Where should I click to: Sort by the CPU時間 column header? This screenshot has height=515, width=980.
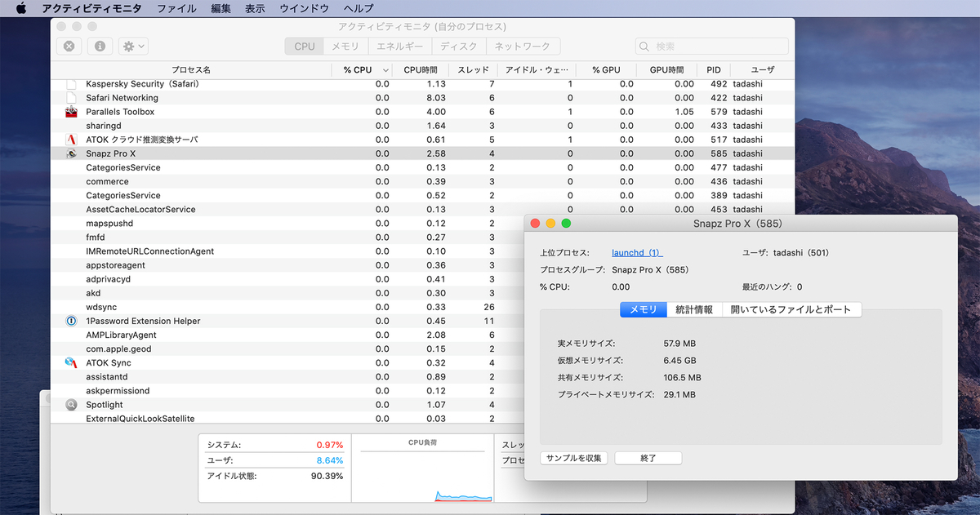tap(421, 70)
